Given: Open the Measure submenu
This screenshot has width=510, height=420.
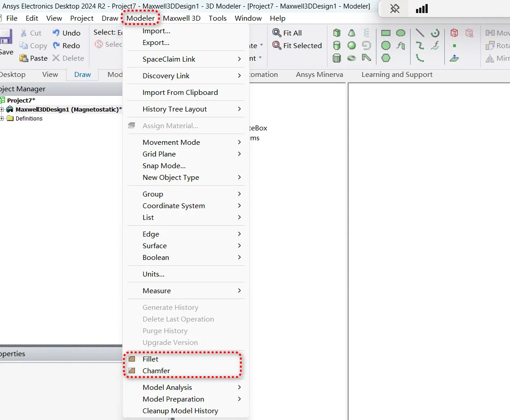Looking at the screenshot, I should (186, 290).
